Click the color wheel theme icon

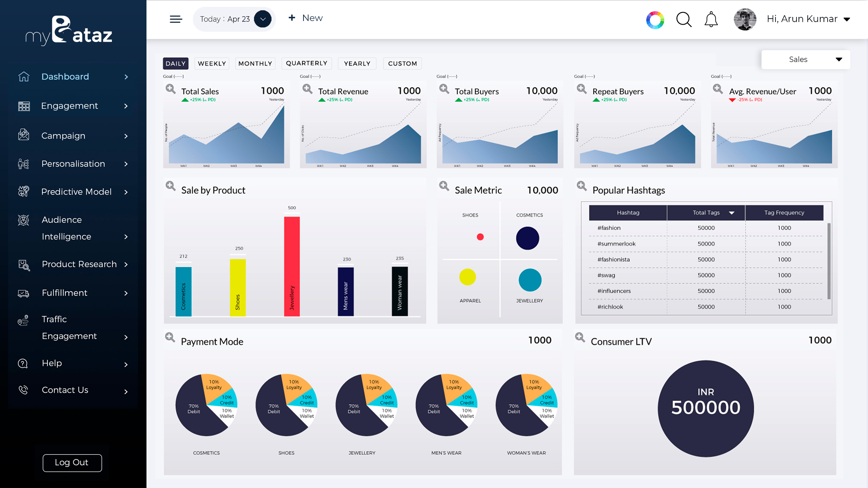(655, 20)
